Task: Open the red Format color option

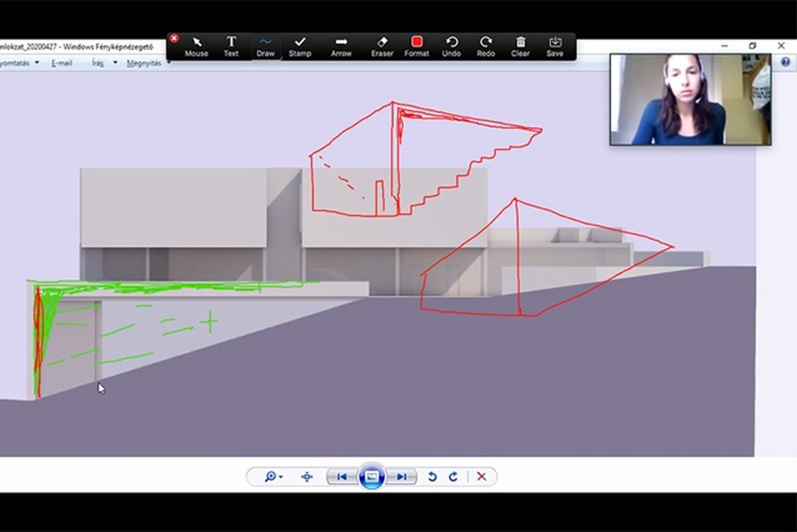Action: click(x=416, y=46)
